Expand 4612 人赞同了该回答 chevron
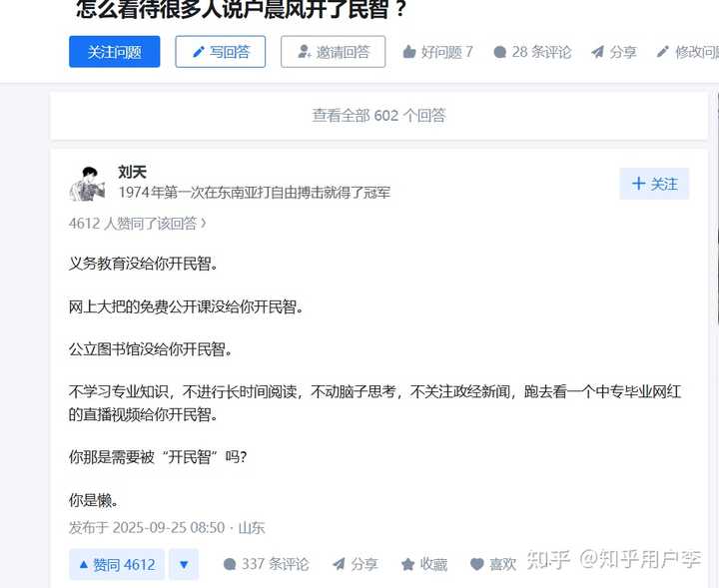The width and height of the screenshot is (719, 588). (204, 224)
